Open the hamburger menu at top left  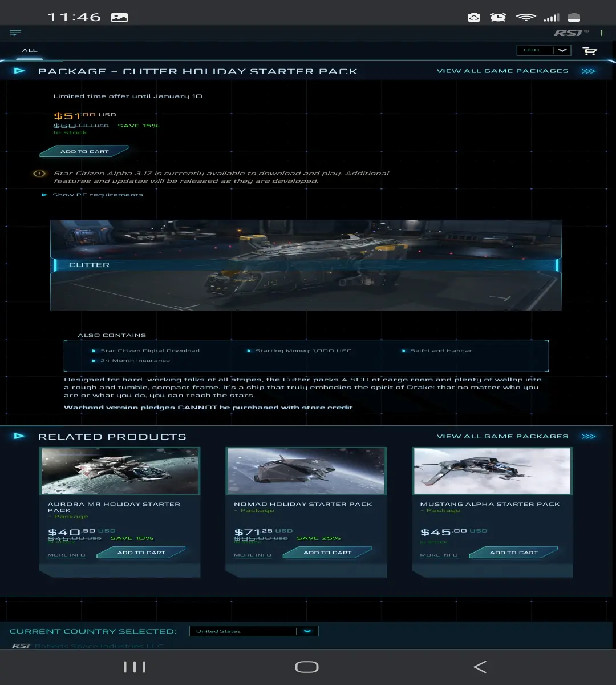[15, 33]
